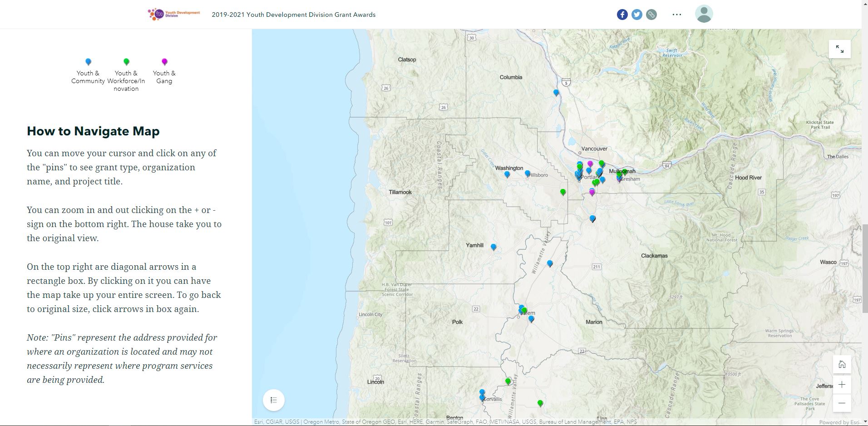Open the user profile avatar
The image size is (868, 426).
pyautogui.click(x=704, y=14)
